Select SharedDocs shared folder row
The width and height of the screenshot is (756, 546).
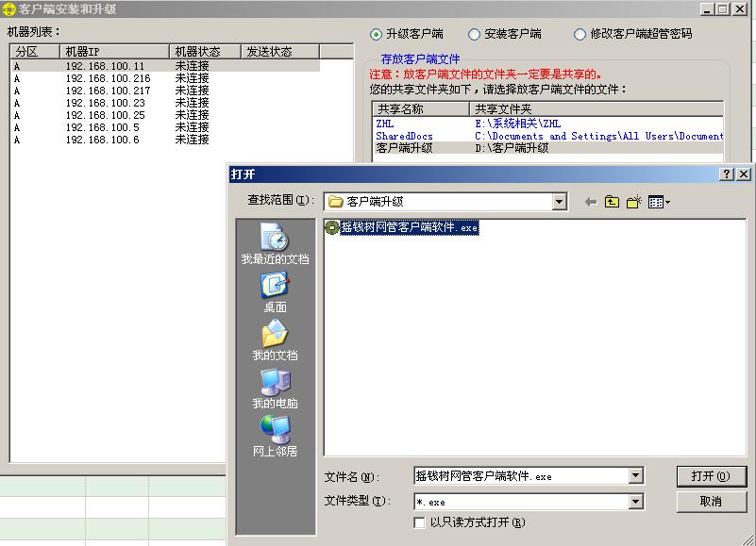point(548,136)
